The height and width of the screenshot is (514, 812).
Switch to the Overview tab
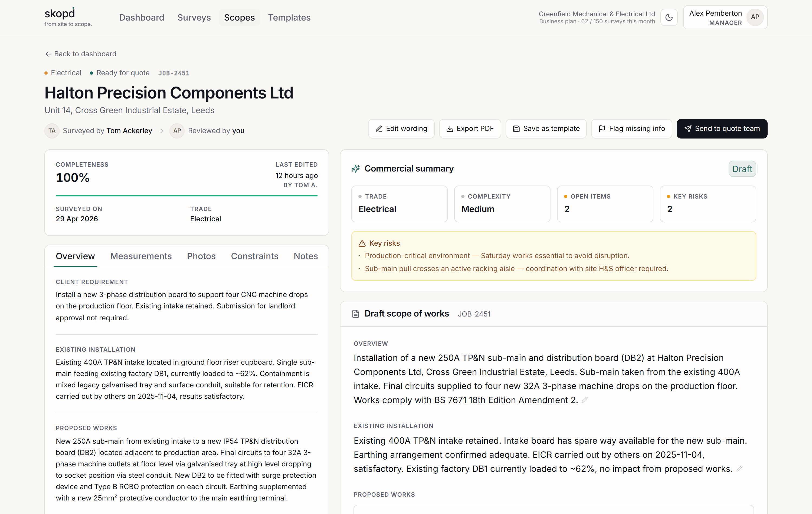pos(75,256)
